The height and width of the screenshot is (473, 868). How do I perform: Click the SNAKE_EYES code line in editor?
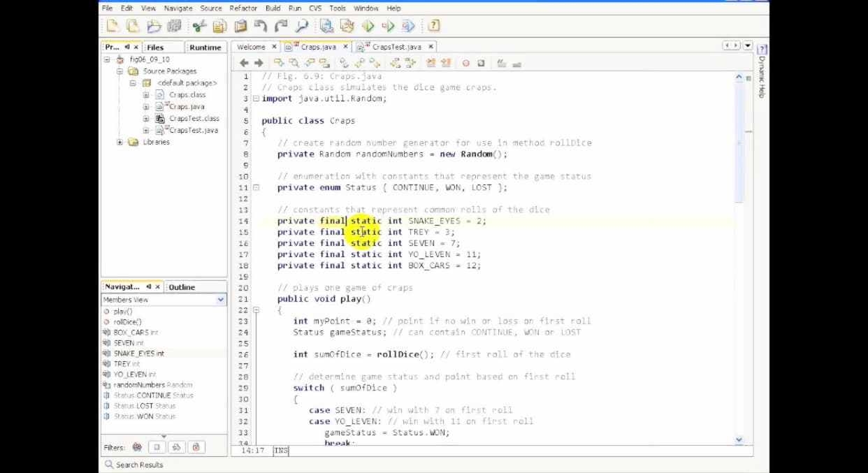[x=382, y=221]
